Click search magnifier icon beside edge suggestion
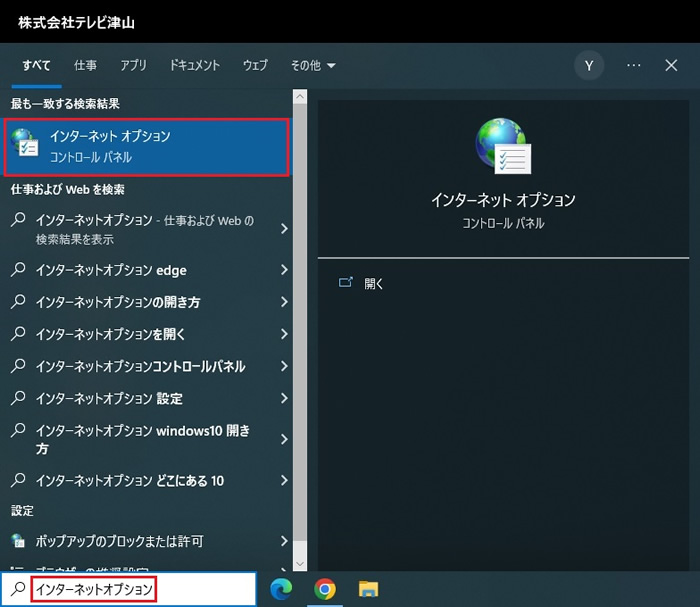This screenshot has height=607, width=700. (18, 269)
